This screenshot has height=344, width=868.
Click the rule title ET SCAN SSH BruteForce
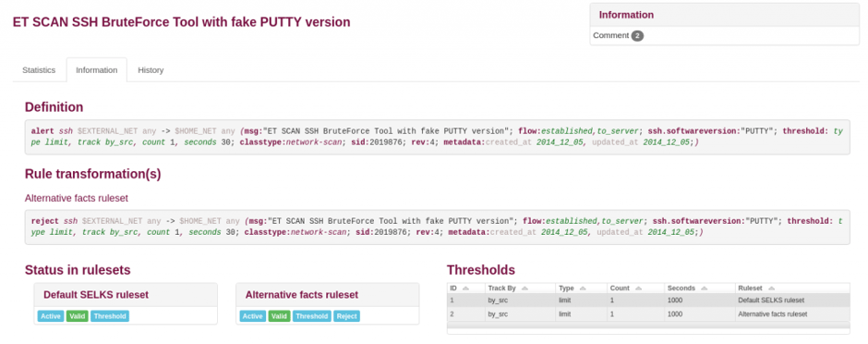pyautogui.click(x=181, y=22)
